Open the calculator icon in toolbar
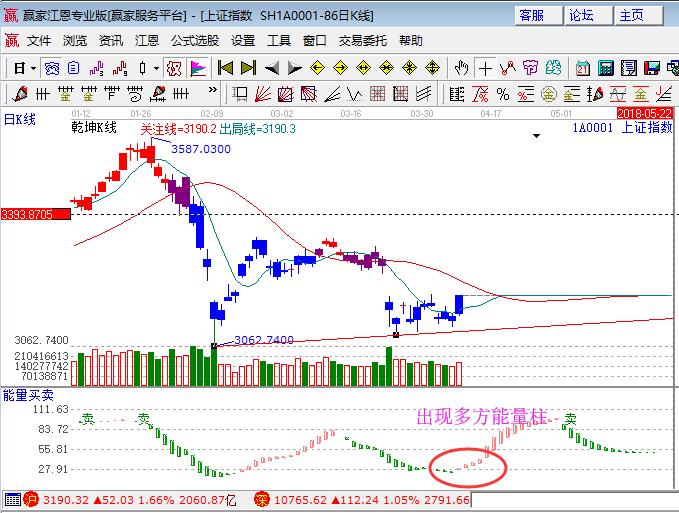The width and height of the screenshot is (679, 513). (x=606, y=68)
